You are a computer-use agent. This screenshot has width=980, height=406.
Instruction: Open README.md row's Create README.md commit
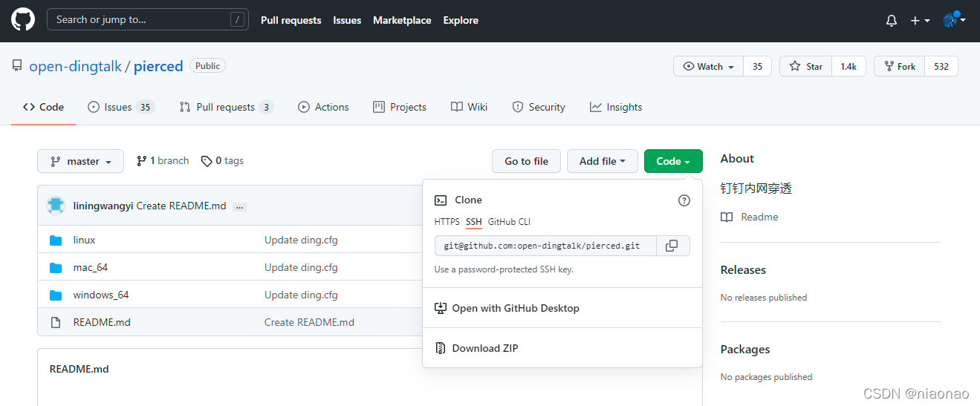click(309, 322)
